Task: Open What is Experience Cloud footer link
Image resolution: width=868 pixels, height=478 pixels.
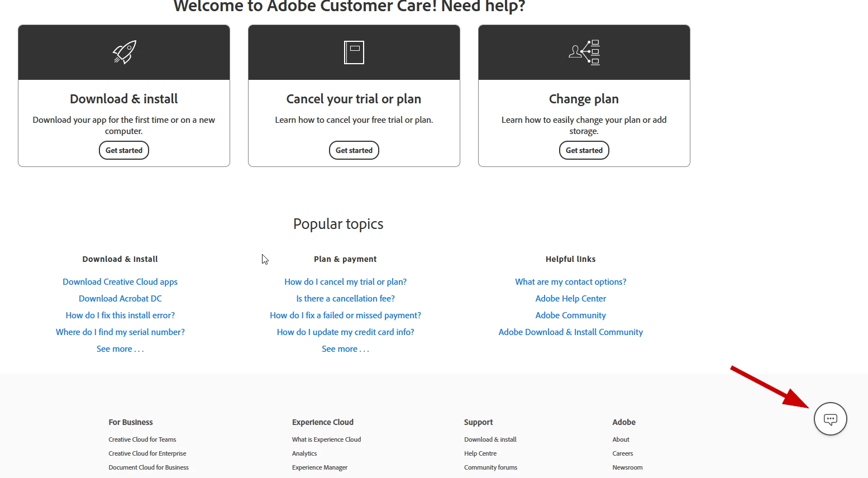Action: [x=326, y=439]
